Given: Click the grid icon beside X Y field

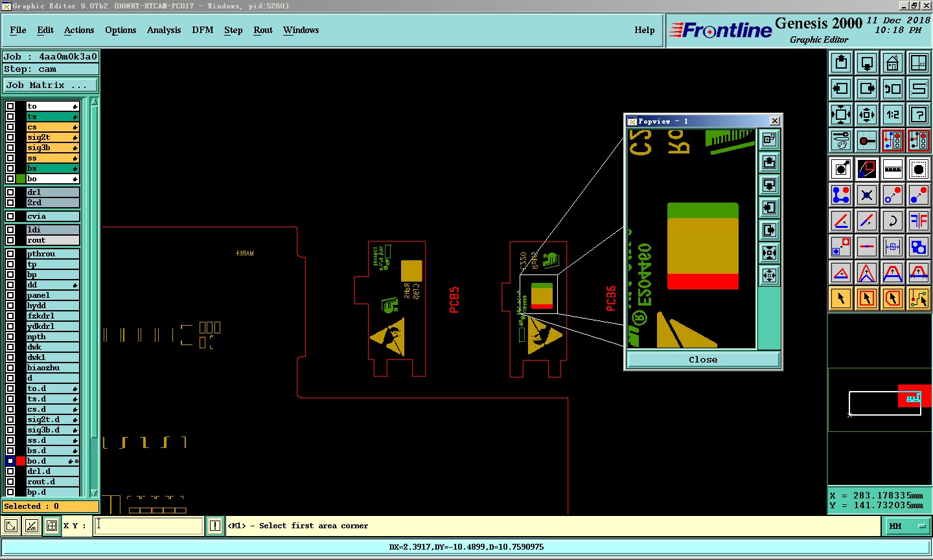Looking at the screenshot, I should (x=52, y=526).
